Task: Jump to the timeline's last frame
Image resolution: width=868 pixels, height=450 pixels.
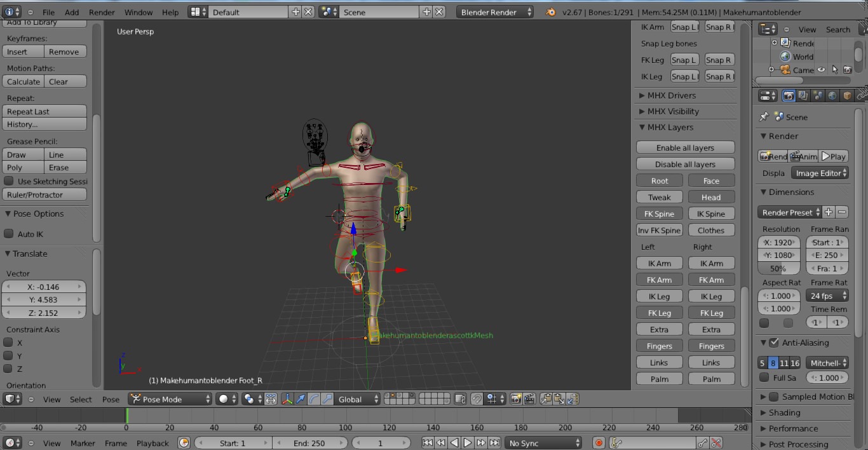Action: [x=494, y=443]
